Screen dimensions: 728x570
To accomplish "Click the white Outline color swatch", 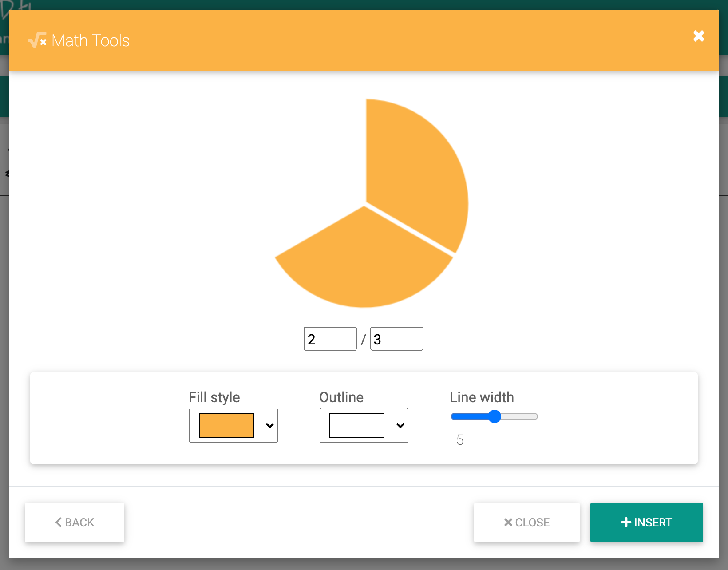I will [356, 425].
